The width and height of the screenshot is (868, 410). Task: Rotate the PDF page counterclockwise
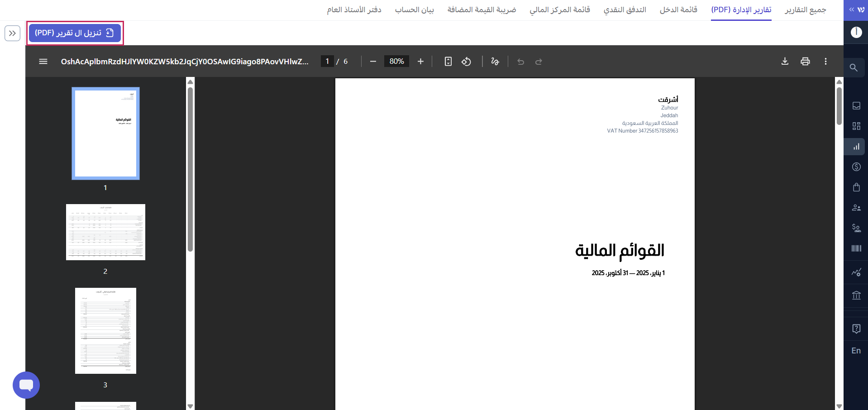point(466,62)
